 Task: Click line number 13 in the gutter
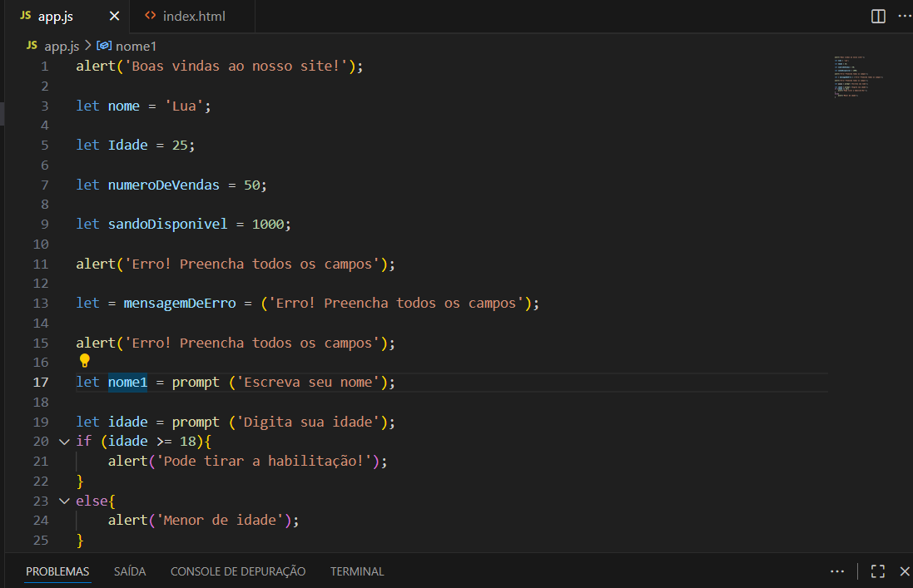point(41,304)
